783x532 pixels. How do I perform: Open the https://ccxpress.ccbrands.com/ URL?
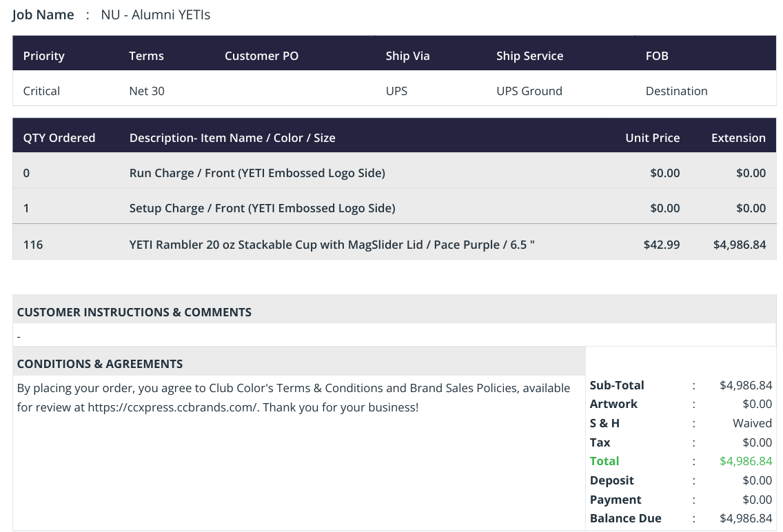point(172,407)
